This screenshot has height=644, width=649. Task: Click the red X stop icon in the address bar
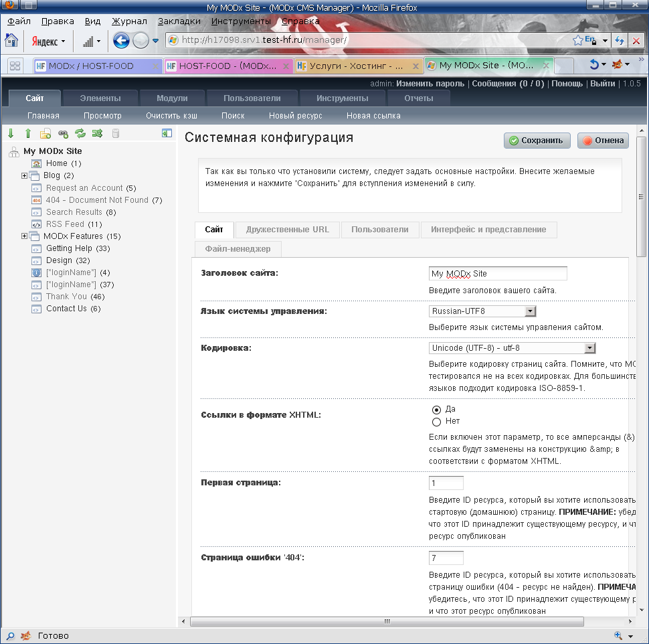(636, 41)
